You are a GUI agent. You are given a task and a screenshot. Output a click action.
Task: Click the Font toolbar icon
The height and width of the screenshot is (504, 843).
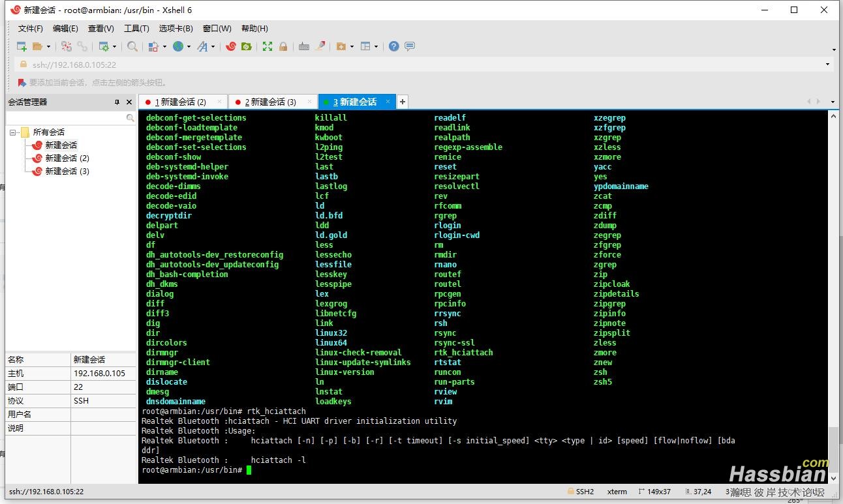pyautogui.click(x=202, y=46)
